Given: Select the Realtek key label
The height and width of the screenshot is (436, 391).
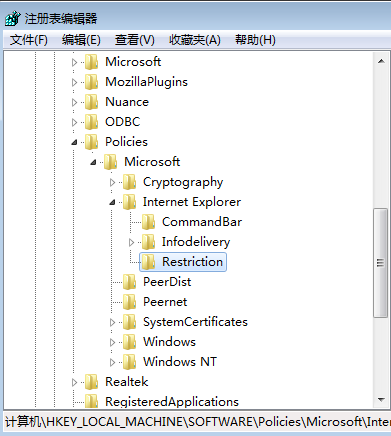Looking at the screenshot, I should [x=127, y=382].
